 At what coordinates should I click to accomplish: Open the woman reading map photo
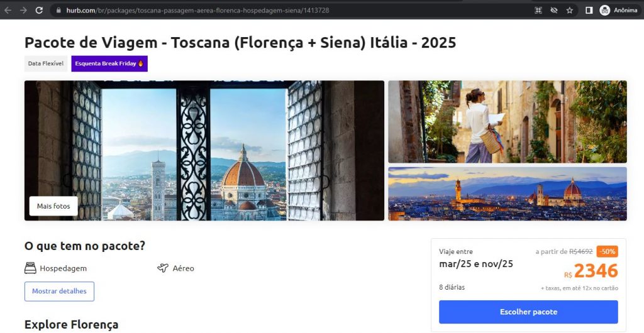point(507,121)
